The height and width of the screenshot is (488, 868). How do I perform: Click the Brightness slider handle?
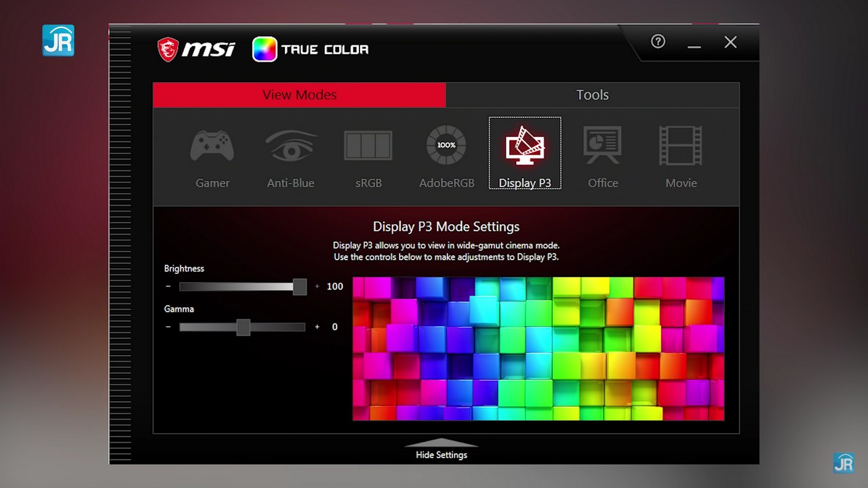[x=300, y=287]
